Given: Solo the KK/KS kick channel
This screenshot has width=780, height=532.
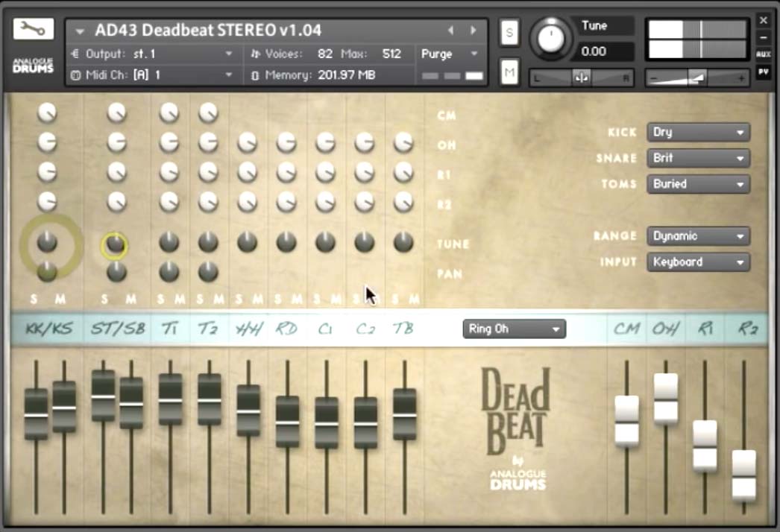Looking at the screenshot, I should pos(34,299).
